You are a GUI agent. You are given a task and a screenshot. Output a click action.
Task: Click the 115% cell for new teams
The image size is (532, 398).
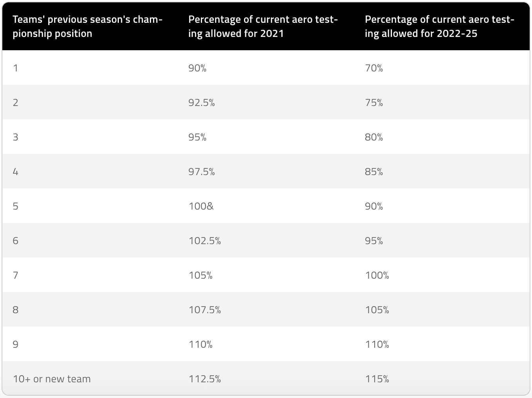tap(377, 379)
